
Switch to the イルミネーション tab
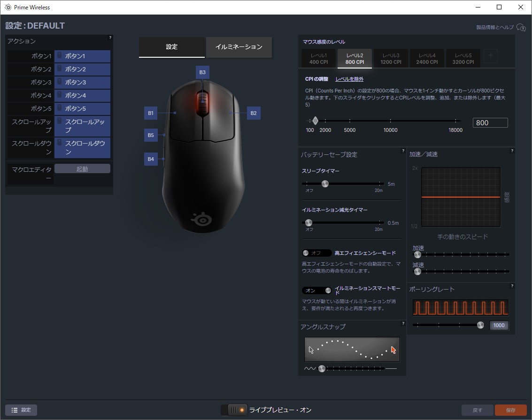click(x=239, y=47)
